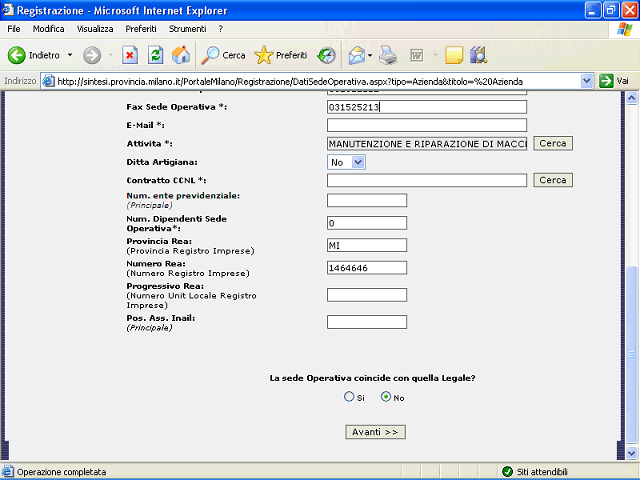Minimize the browser window
The height and width of the screenshot is (480, 640).
593,10
